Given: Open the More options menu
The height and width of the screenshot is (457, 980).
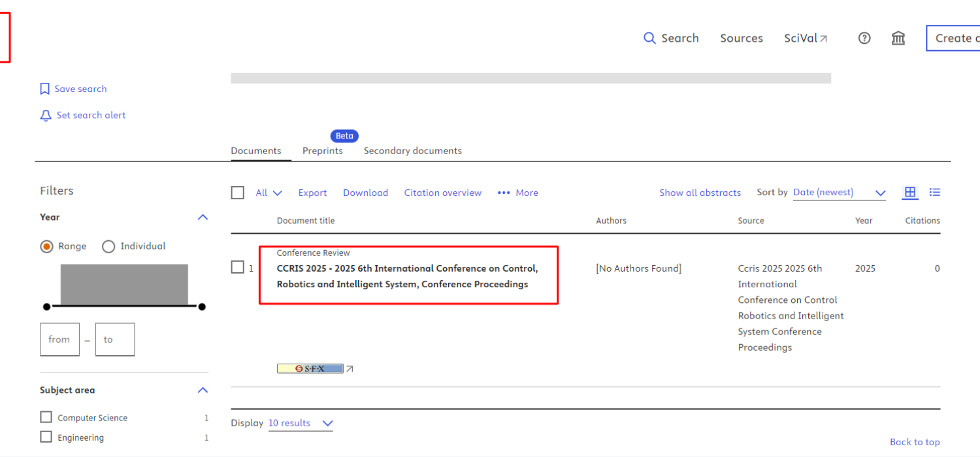Looking at the screenshot, I should (x=518, y=193).
